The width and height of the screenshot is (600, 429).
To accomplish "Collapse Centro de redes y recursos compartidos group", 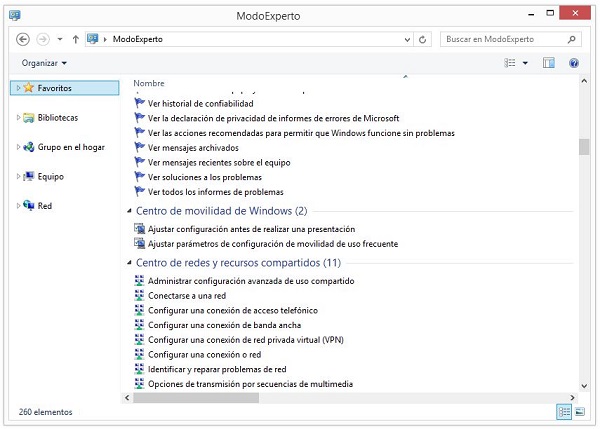I will point(128,263).
